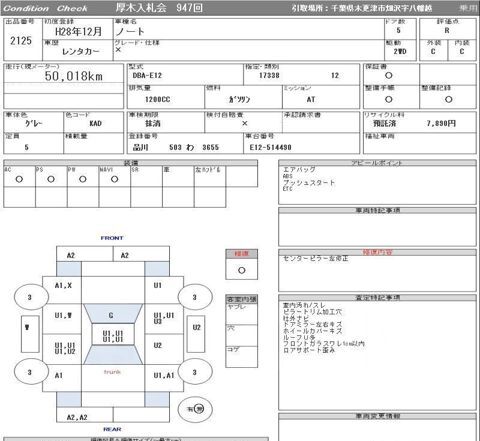The width and height of the screenshot is (480, 441).
Task: Click the circle mark under 保証書
Action: [x=389, y=76]
